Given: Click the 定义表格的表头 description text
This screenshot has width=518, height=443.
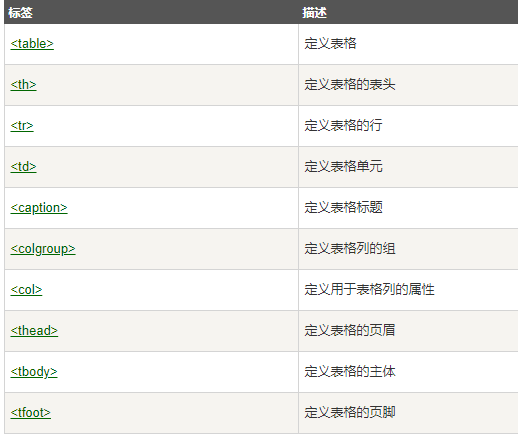Looking at the screenshot, I should [x=350, y=85].
